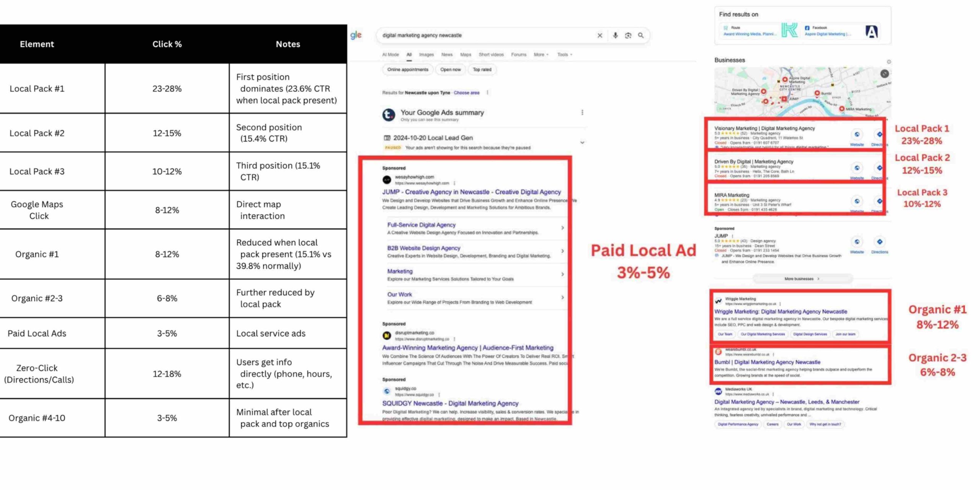Switch to the Images tab

point(426,55)
